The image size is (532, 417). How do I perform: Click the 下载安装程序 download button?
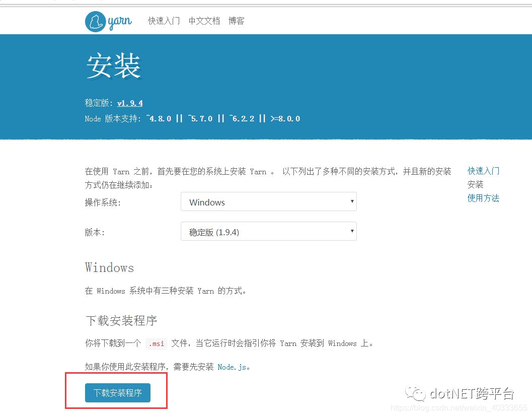[x=117, y=393]
